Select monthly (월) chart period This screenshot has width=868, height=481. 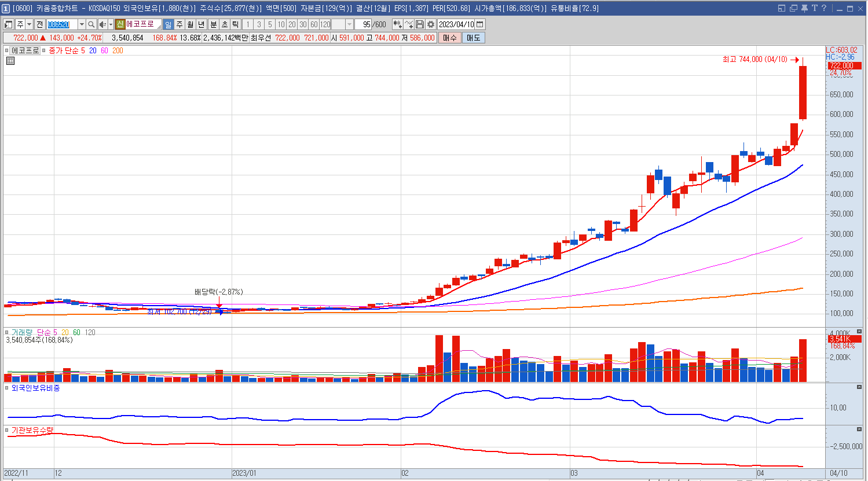click(190, 24)
